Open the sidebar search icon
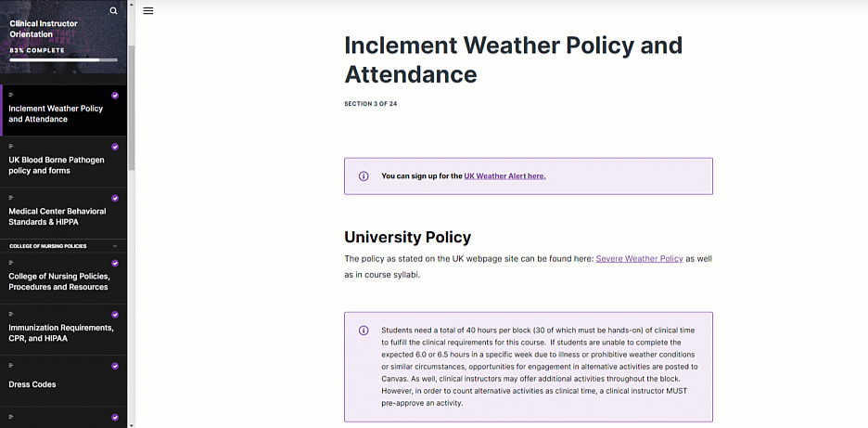Viewport: 868px width, 428px height. coord(113,11)
